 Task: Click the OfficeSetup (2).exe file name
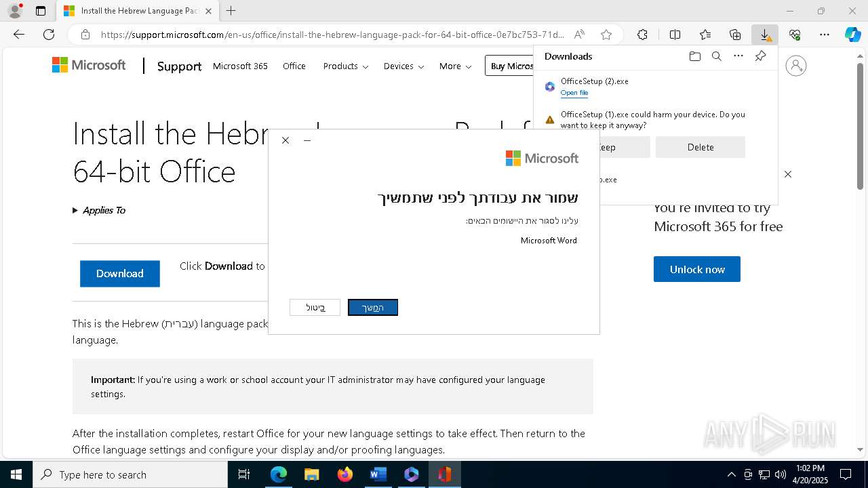(595, 81)
